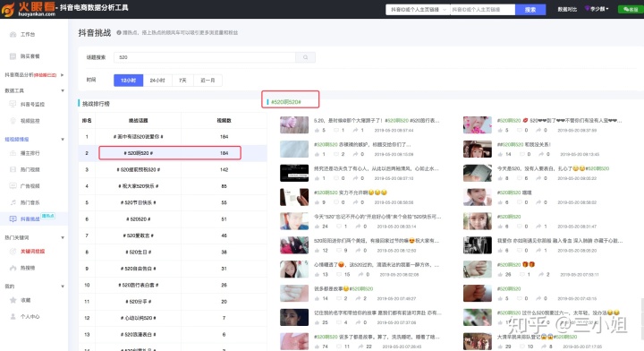Click the purple diamond icon beside username
The height and width of the screenshot is (351, 644).
(588, 9)
